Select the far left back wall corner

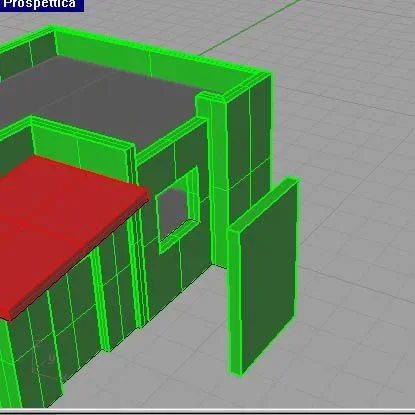click(x=28, y=53)
